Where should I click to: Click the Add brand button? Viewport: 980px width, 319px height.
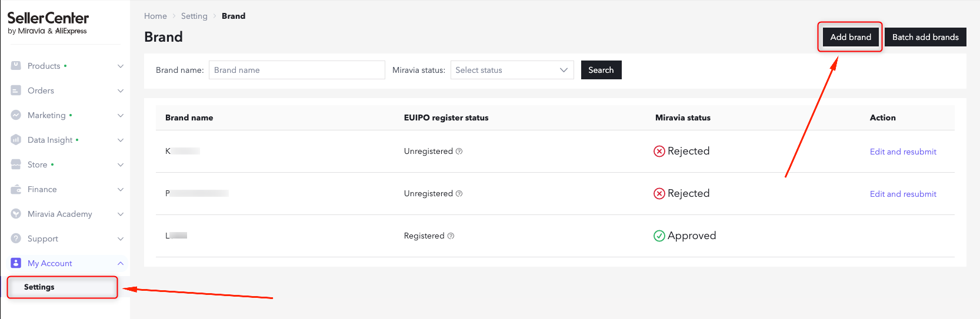[850, 37]
